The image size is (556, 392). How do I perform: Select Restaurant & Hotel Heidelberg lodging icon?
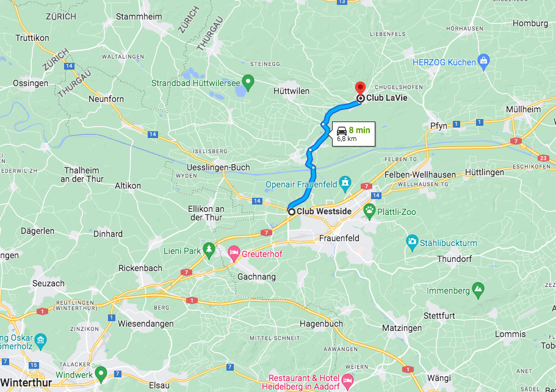(x=347, y=382)
